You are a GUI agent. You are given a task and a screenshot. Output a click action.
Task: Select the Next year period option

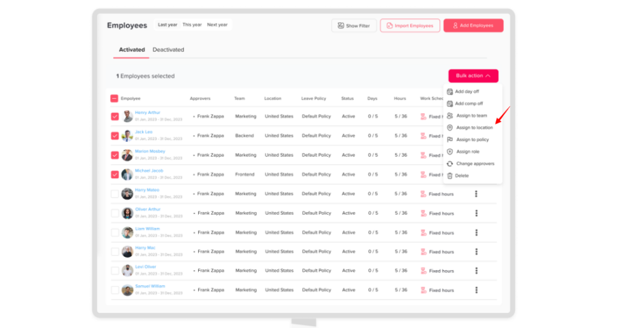click(217, 25)
